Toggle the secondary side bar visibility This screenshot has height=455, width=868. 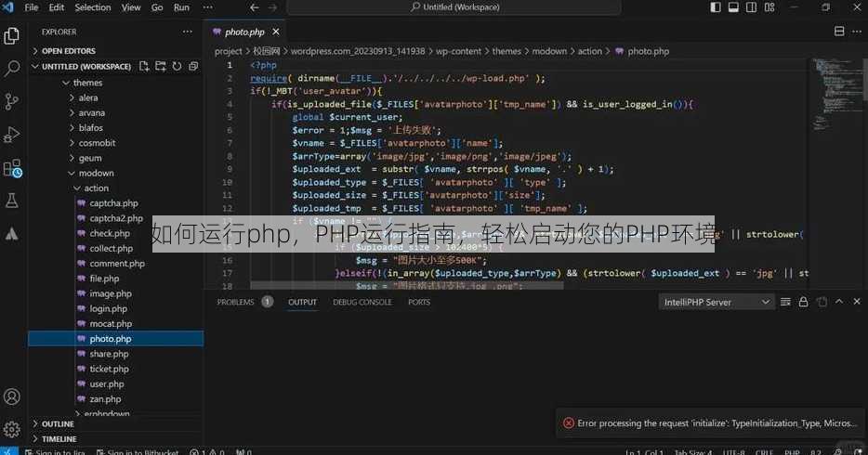(751, 7)
